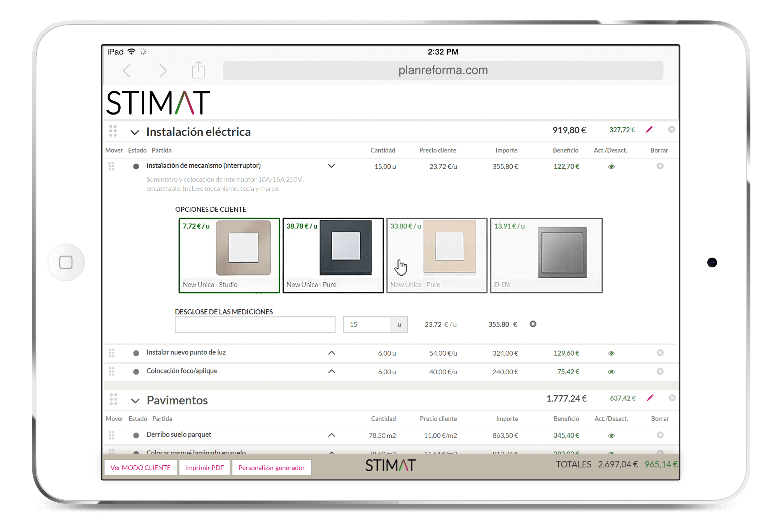Delete the Instalación eléctrica chapter
784x532 pixels.
pyautogui.click(x=672, y=130)
